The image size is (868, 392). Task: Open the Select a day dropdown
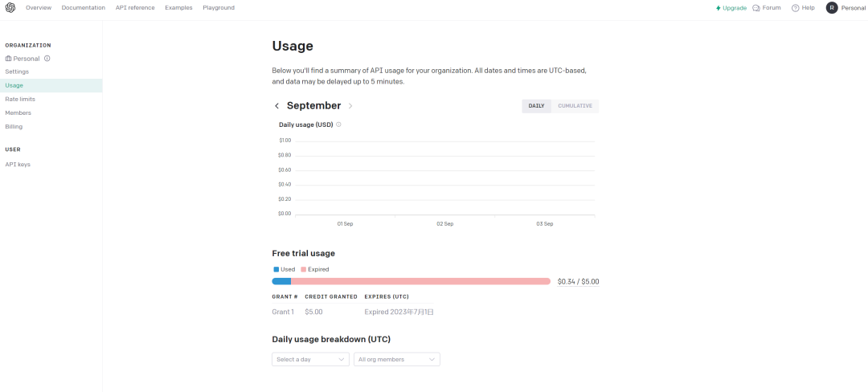[310, 359]
